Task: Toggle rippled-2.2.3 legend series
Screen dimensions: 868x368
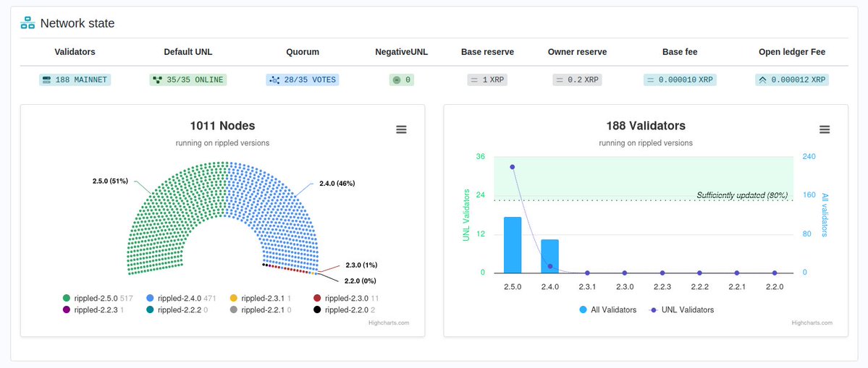Action: [93, 310]
